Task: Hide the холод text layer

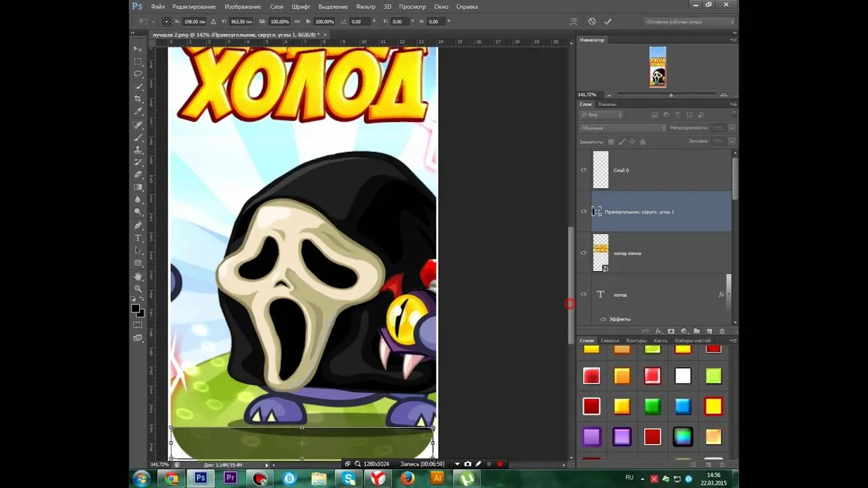Action: click(x=583, y=294)
